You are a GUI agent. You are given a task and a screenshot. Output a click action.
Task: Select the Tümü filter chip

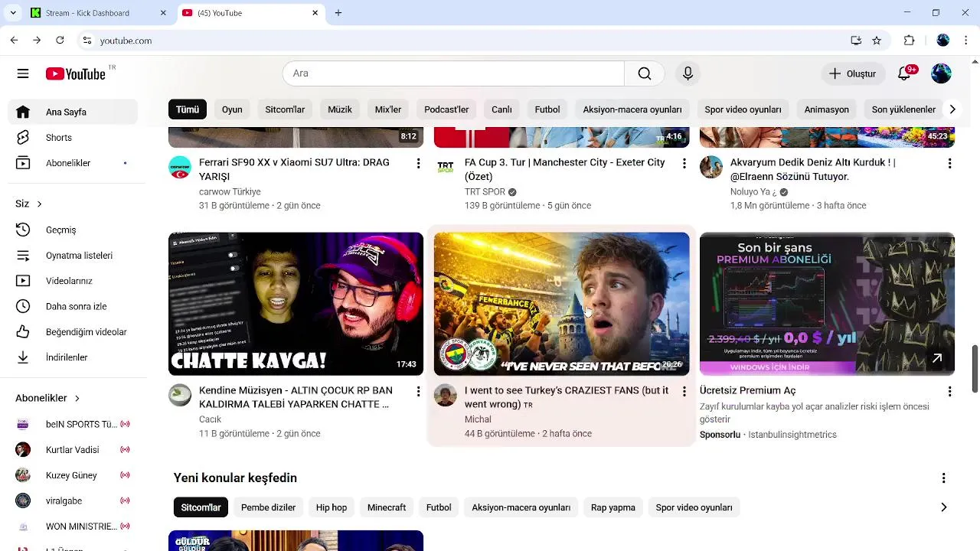[188, 109]
